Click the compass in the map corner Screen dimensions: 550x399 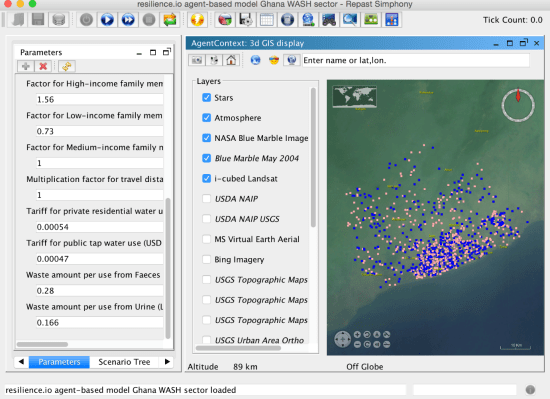click(x=518, y=104)
